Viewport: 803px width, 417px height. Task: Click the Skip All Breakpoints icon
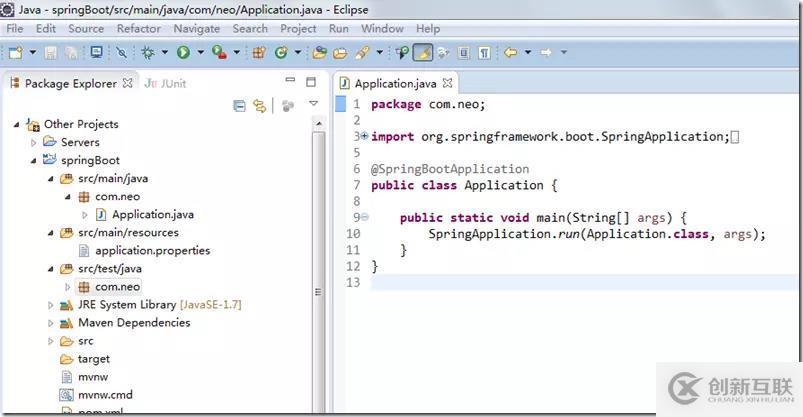(121, 52)
